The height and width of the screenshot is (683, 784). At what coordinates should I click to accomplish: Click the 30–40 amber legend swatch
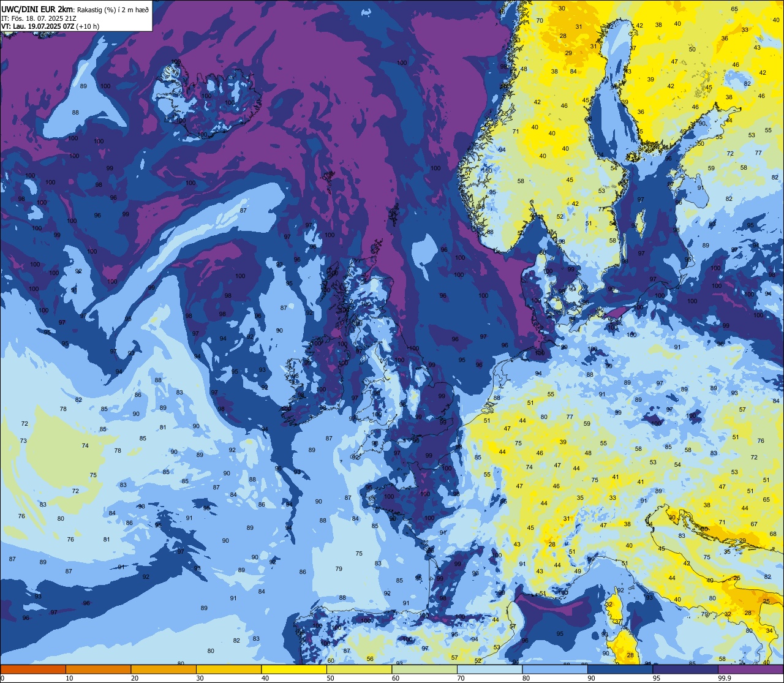[x=228, y=669]
